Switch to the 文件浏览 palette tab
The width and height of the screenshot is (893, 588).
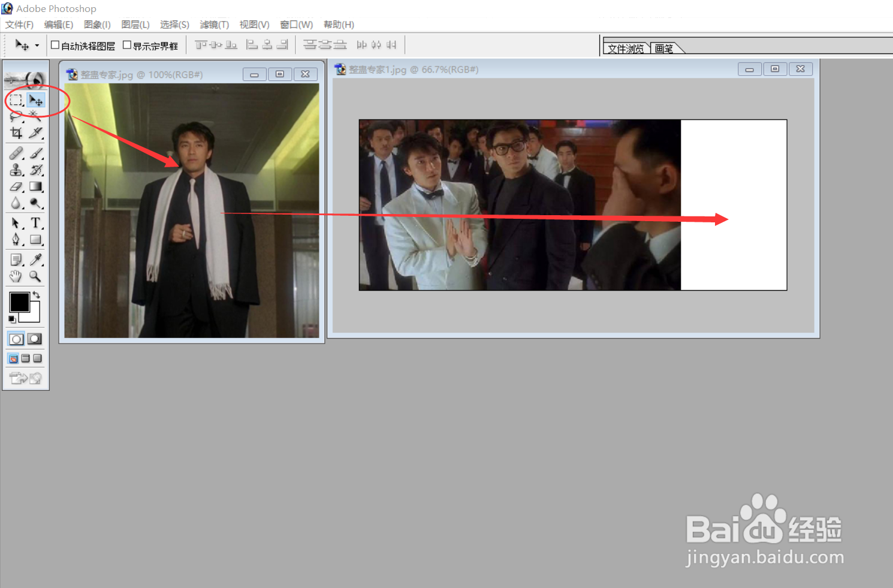pos(626,49)
